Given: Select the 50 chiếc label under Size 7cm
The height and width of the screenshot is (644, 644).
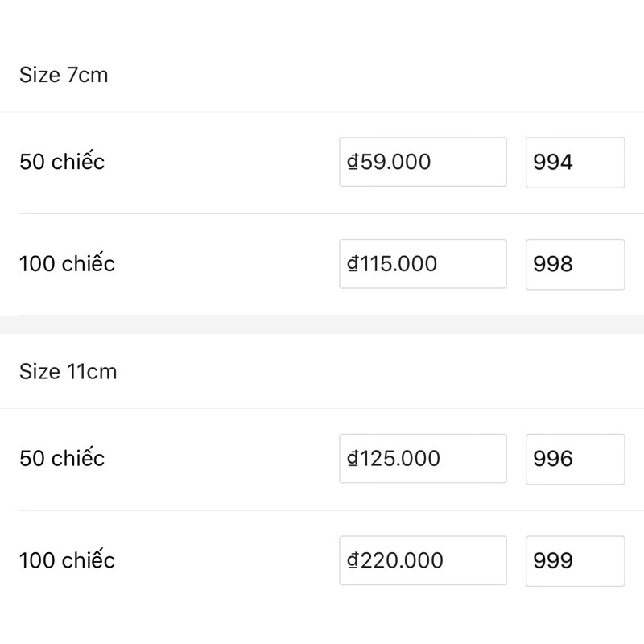Looking at the screenshot, I should (62, 162).
